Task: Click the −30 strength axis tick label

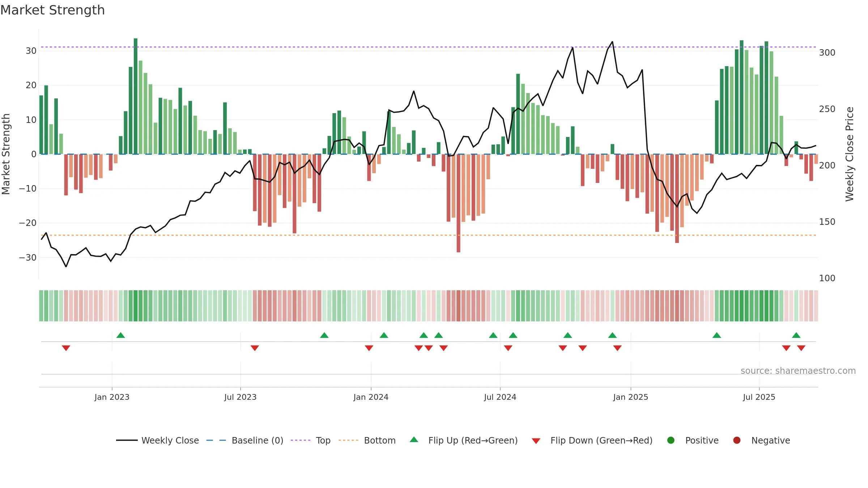Action: (28, 257)
